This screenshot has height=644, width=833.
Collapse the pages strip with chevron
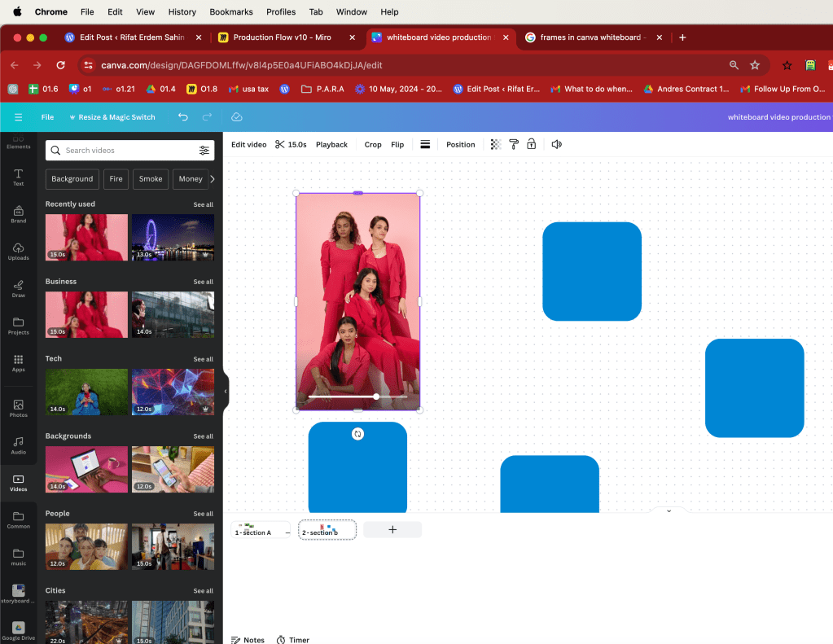[x=669, y=510]
